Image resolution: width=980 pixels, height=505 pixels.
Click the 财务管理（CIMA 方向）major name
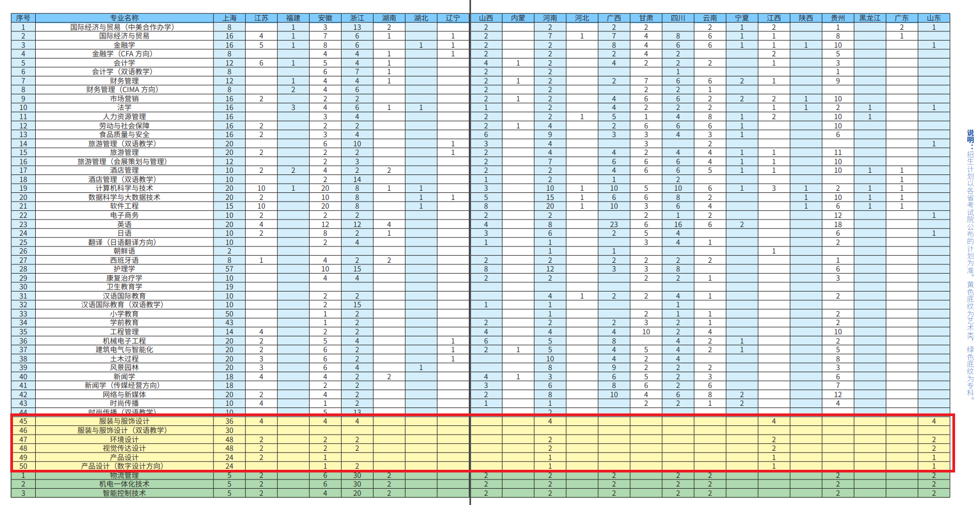point(122,89)
